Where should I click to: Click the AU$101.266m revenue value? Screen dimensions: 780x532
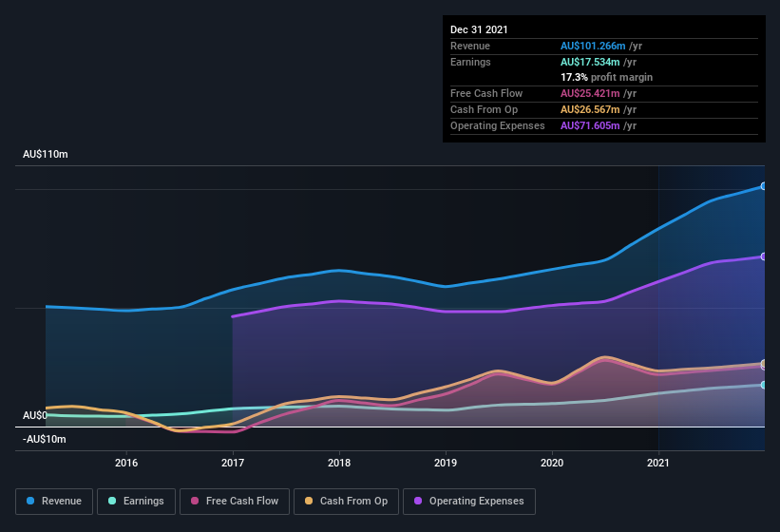(x=593, y=46)
